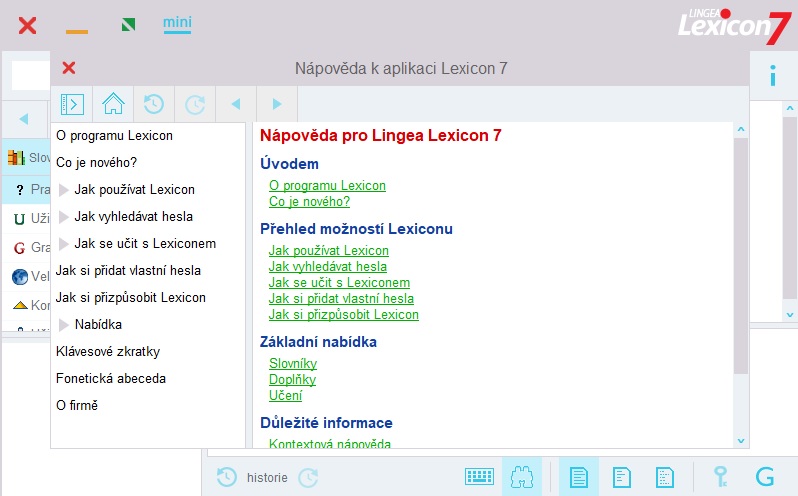
Task: Expand Jak se učit s Lexiconem node
Action: [x=64, y=244]
